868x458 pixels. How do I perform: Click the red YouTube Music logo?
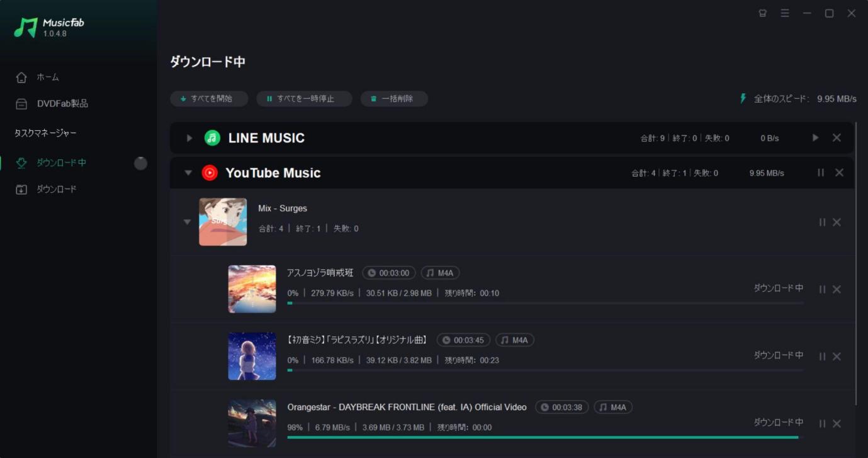(x=210, y=173)
